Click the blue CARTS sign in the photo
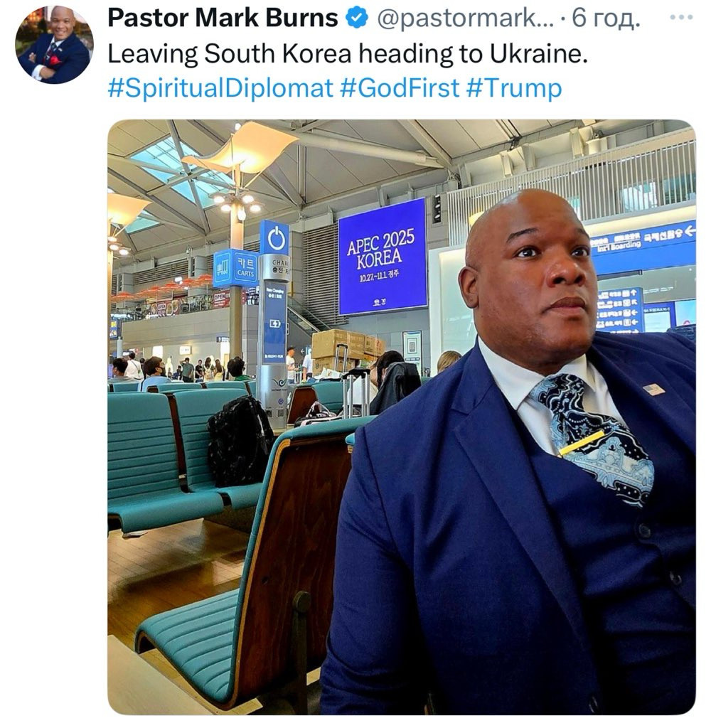The height and width of the screenshot is (728, 711). click(235, 267)
